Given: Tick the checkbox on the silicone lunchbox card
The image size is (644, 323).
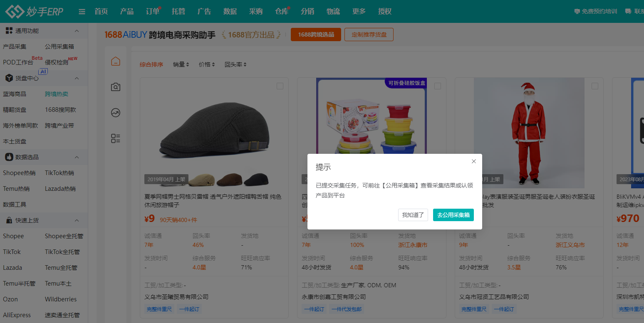Looking at the screenshot, I should tap(437, 86).
